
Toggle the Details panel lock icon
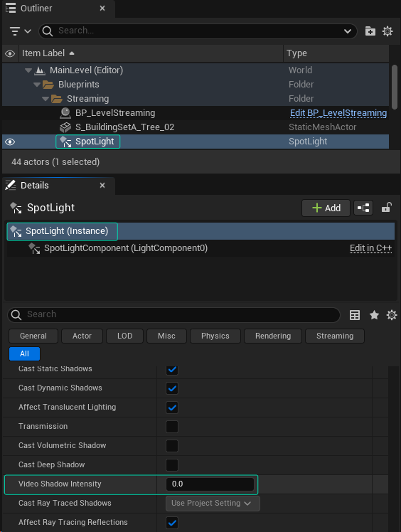[x=386, y=207]
